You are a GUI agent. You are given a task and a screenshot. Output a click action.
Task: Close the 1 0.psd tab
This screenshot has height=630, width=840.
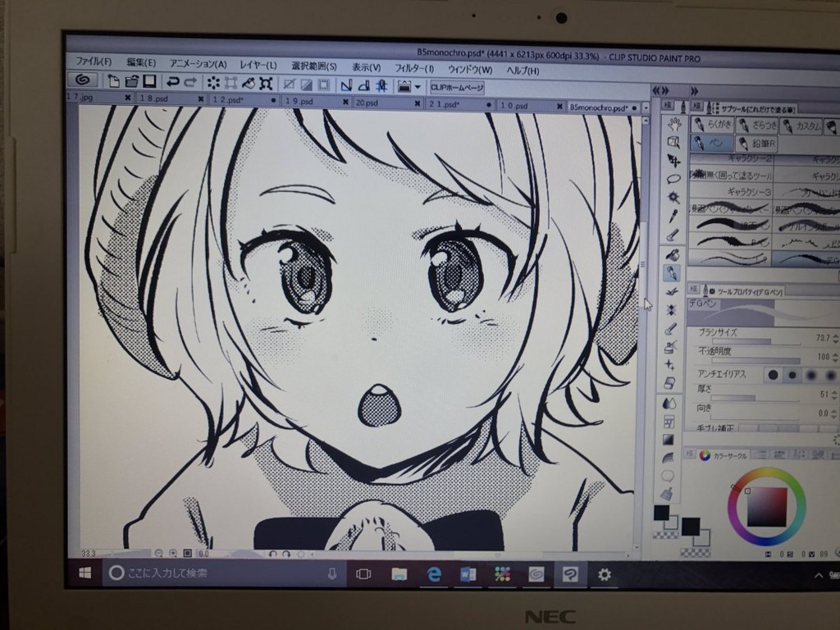[x=559, y=106]
